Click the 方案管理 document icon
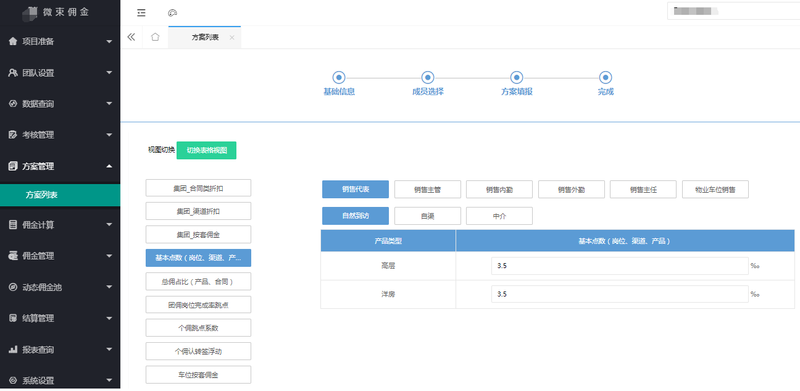This screenshot has height=391, width=800. [13, 166]
